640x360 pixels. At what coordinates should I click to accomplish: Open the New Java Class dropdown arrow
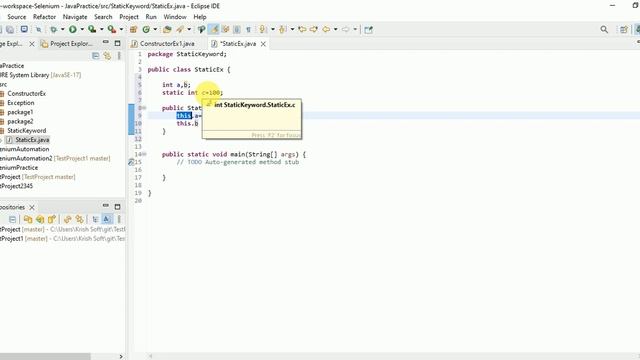[x=155, y=29]
